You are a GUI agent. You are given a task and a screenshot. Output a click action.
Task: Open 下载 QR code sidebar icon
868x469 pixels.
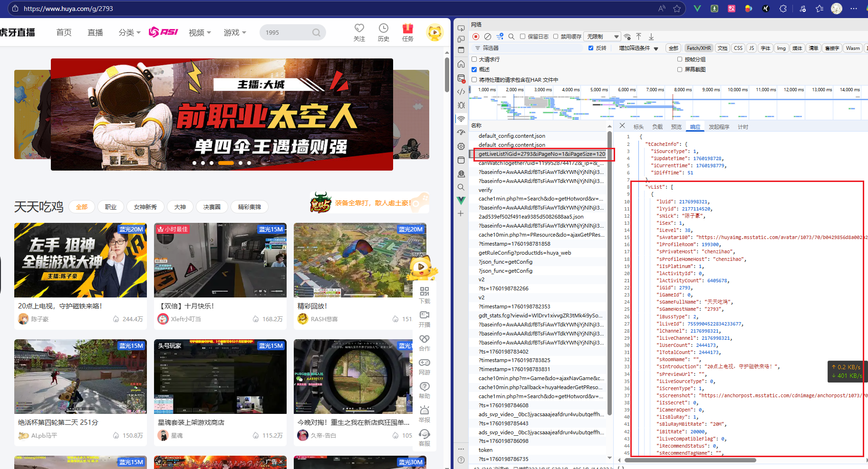coord(424,291)
